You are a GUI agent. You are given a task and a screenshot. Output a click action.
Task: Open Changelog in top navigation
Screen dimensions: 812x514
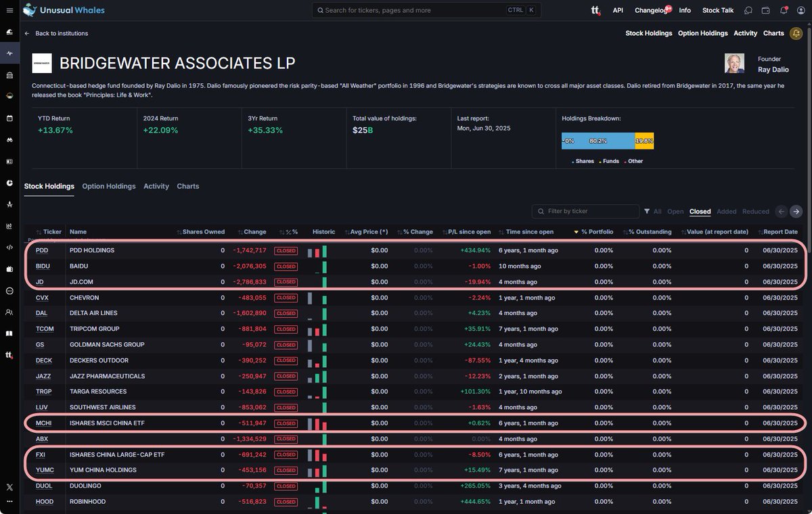click(x=650, y=10)
